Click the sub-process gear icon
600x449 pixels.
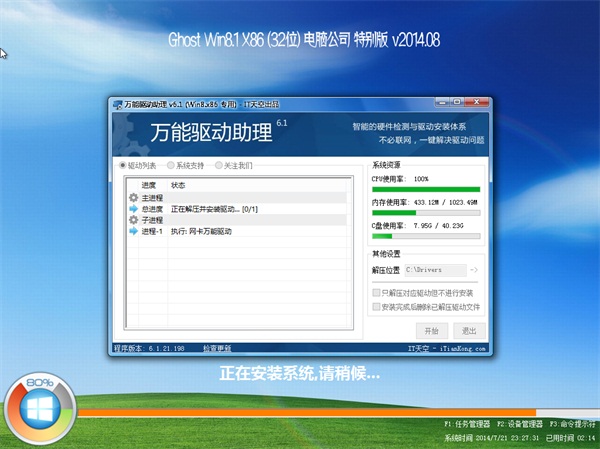pyautogui.click(x=133, y=220)
